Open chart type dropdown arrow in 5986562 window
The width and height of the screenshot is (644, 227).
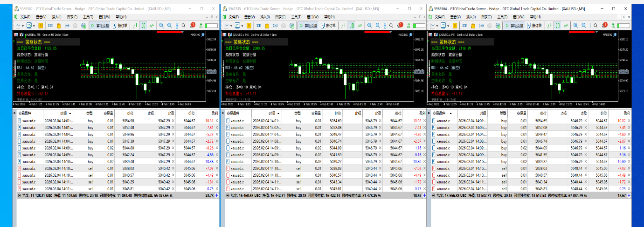tap(23, 26)
